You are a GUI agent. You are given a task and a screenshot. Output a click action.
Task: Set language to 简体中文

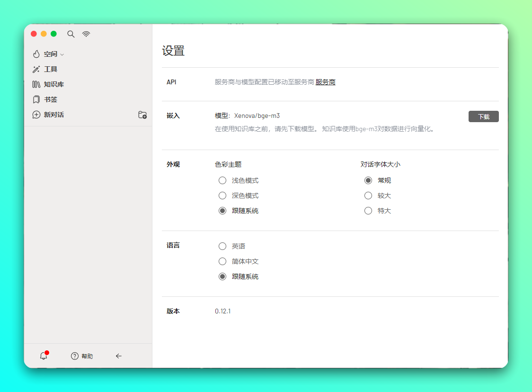222,261
